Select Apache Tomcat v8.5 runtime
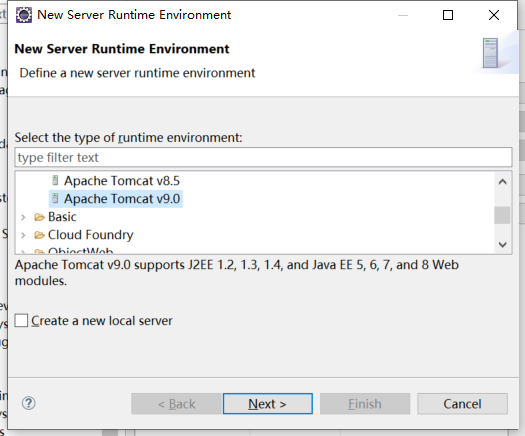Viewport: 525px width, 436px height. pos(122,181)
